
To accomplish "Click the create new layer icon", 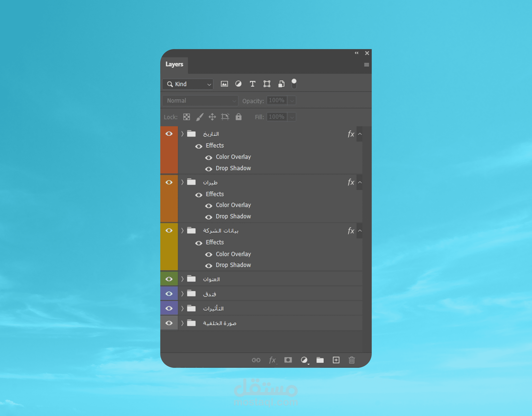I will pyautogui.click(x=336, y=360).
